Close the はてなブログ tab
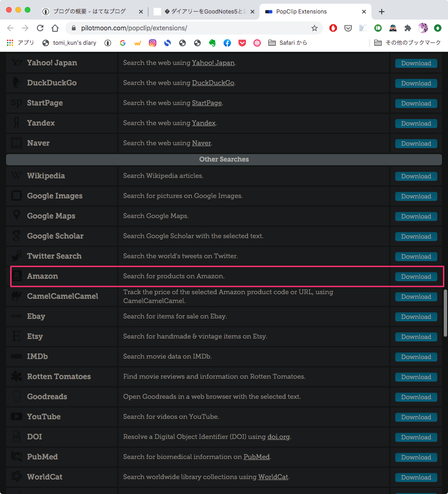This screenshot has width=448, height=494. tap(141, 12)
